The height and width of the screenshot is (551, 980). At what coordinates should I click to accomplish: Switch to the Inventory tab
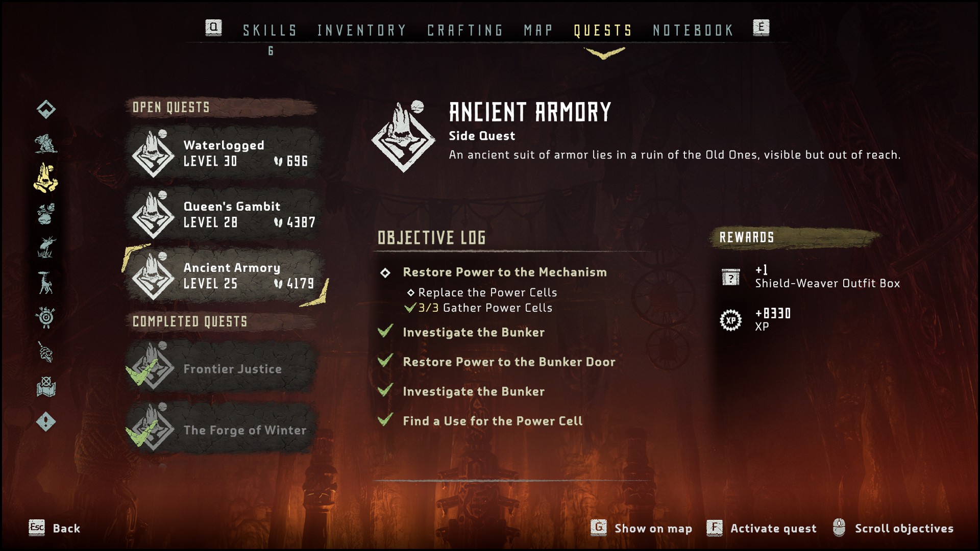click(361, 31)
